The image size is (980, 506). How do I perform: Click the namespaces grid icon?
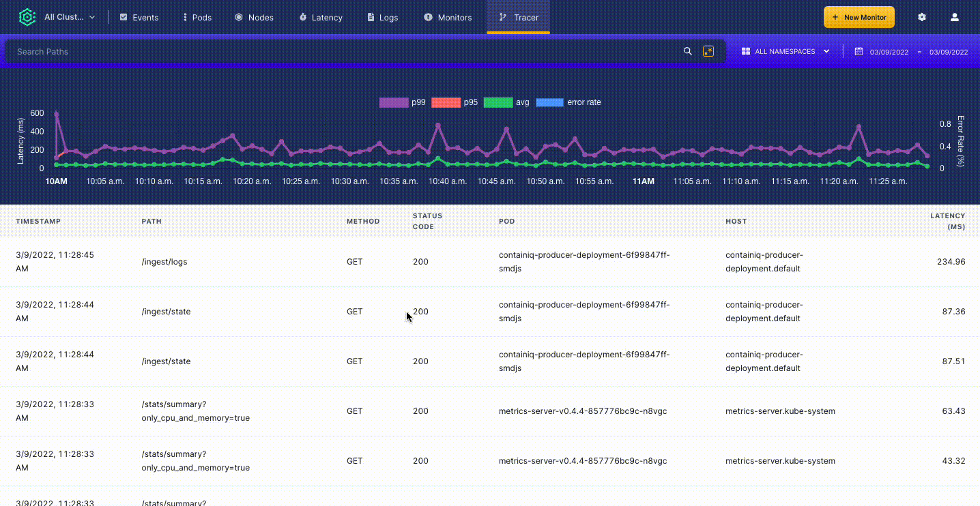click(x=746, y=51)
